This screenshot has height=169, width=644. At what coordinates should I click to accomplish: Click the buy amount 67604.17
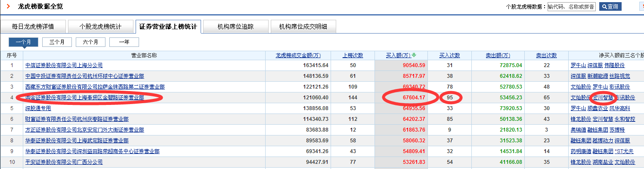(414, 98)
